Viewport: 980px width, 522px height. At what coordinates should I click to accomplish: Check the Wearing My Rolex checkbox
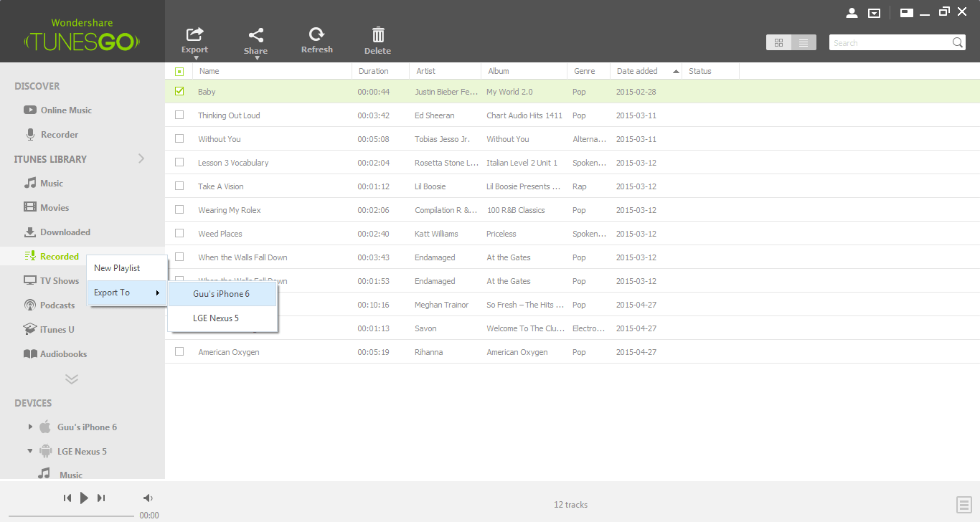pyautogui.click(x=179, y=209)
